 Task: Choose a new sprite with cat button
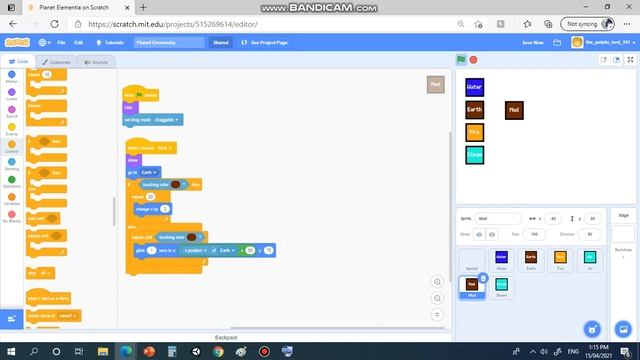(592, 329)
